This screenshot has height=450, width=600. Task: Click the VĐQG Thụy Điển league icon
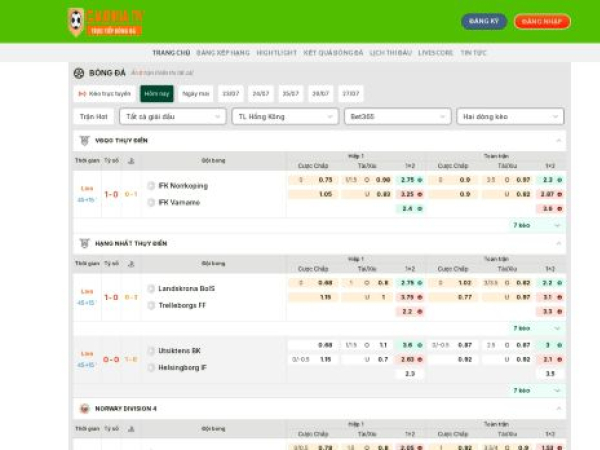[x=84, y=140]
